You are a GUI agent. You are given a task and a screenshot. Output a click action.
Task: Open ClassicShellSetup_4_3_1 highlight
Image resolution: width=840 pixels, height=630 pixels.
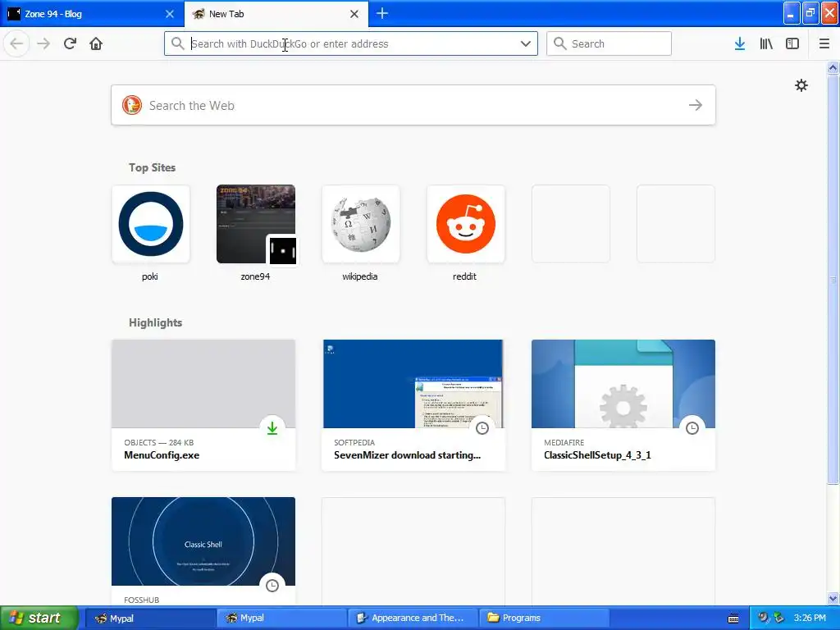point(623,405)
